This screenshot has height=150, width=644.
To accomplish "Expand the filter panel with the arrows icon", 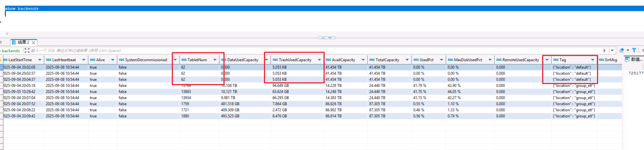I will tap(27, 51).
